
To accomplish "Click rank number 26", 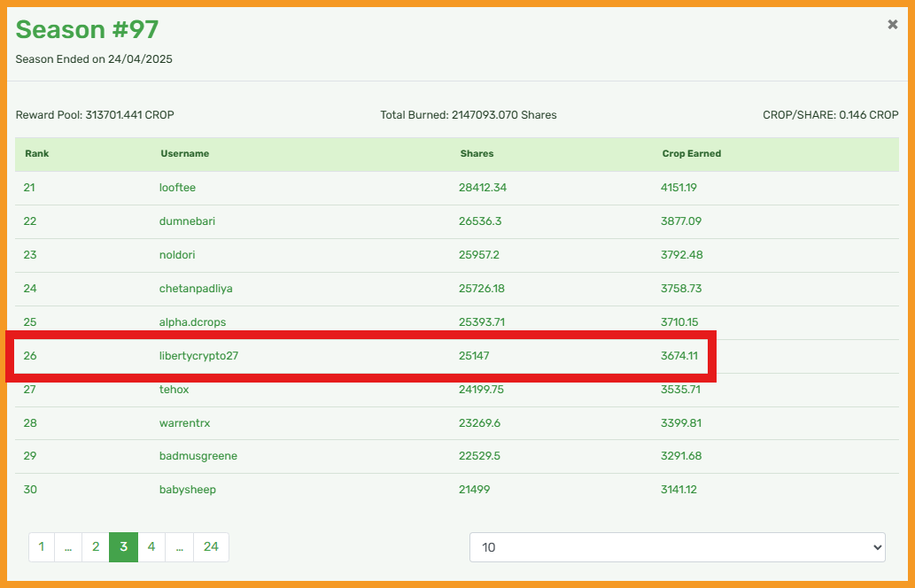I will click(x=30, y=356).
